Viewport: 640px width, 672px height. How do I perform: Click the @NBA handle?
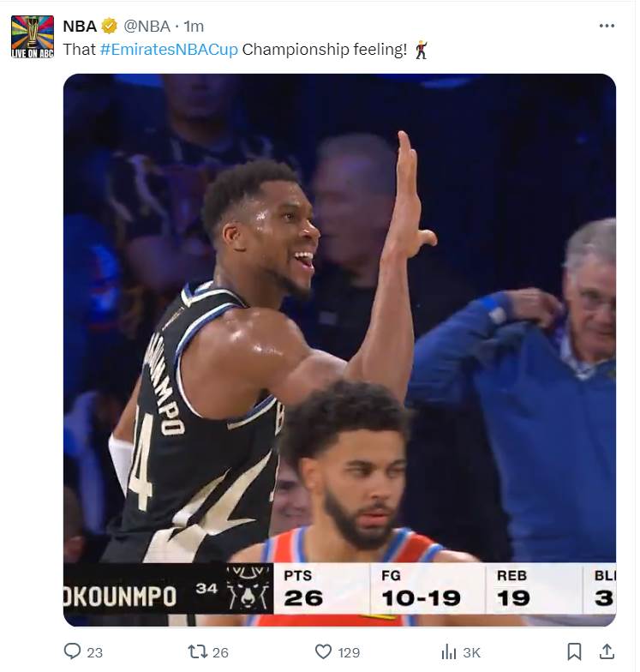(x=147, y=27)
